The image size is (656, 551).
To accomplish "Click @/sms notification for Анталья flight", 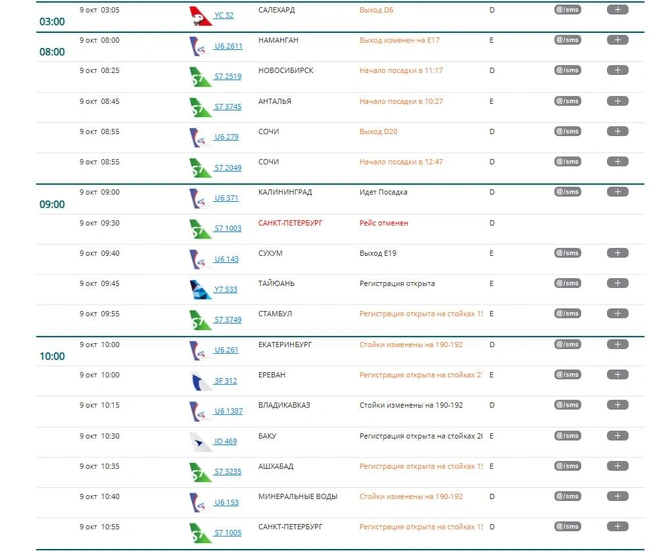I will (568, 101).
